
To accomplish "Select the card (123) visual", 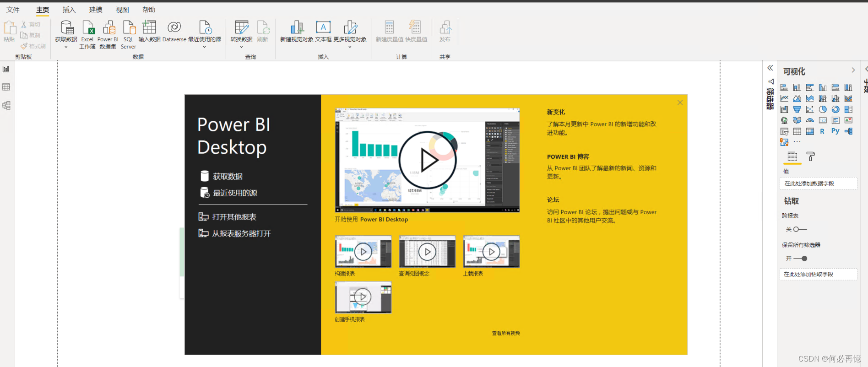I will click(x=823, y=120).
